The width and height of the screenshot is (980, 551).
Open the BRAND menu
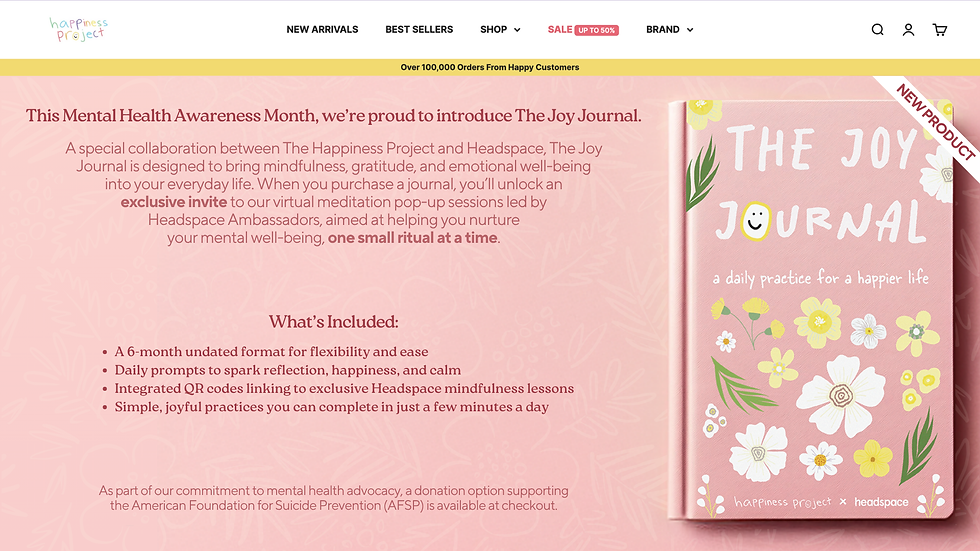point(662,29)
